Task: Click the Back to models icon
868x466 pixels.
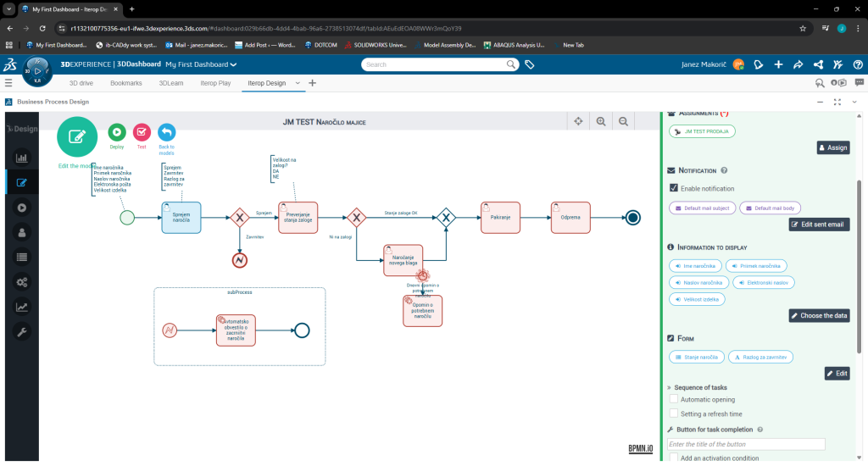Action: (x=166, y=132)
